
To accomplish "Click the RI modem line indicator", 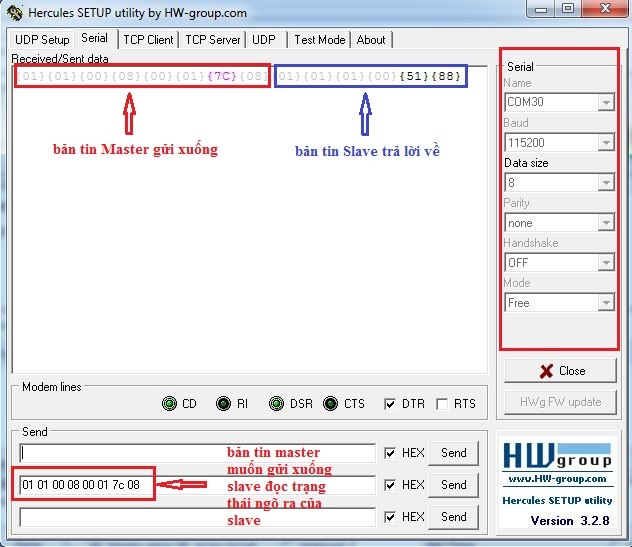I will (223, 403).
